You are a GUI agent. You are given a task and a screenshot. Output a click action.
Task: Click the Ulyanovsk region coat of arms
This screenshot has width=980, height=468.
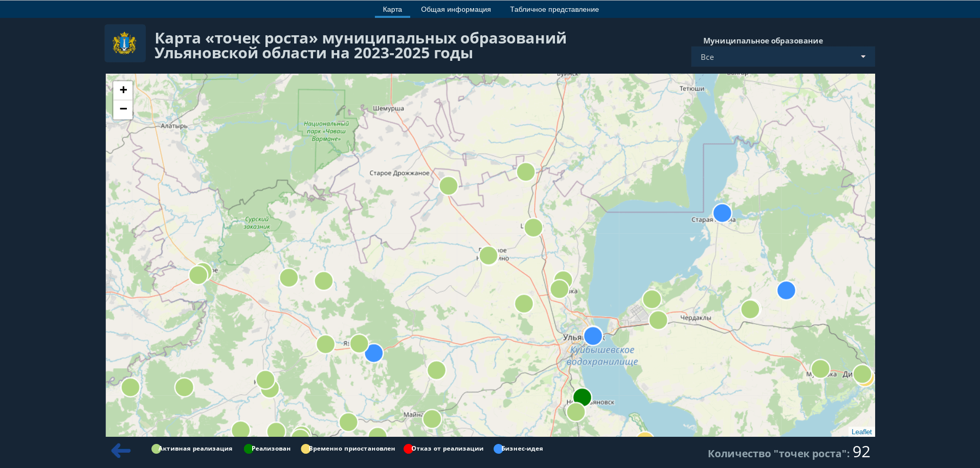(125, 43)
